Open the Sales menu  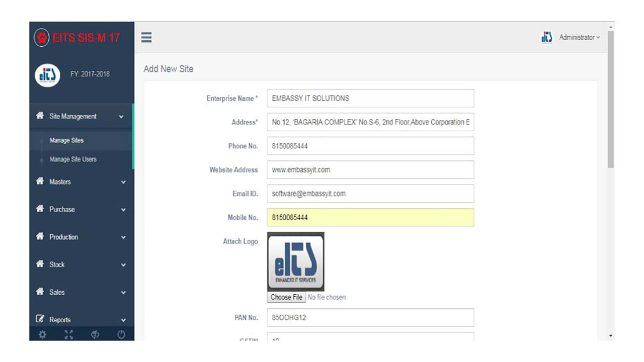pos(82,292)
